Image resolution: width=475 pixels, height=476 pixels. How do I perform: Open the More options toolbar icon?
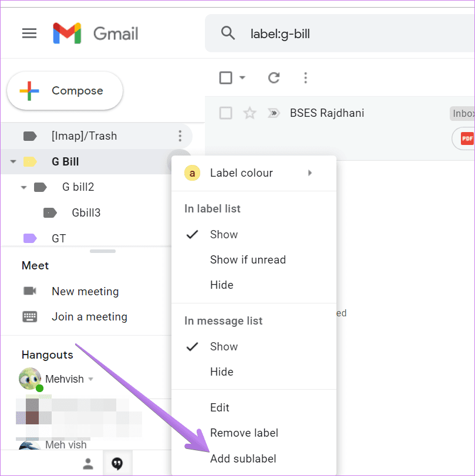click(x=305, y=77)
